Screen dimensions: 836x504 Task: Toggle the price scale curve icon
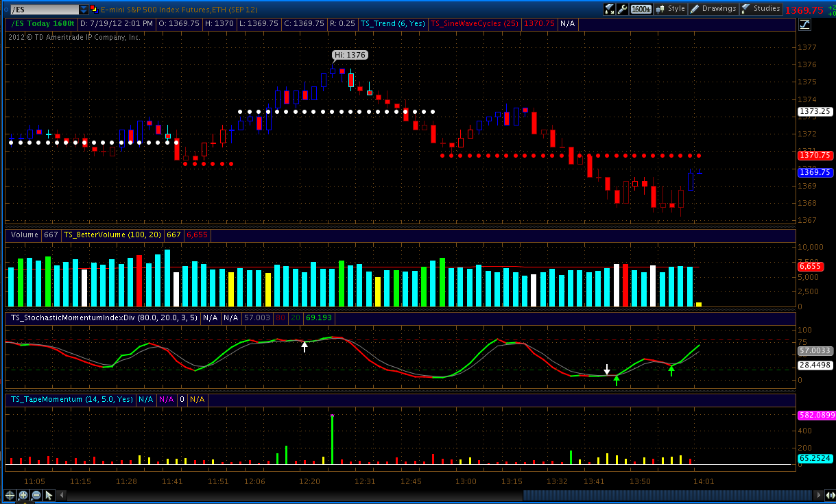pyautogui.click(x=804, y=24)
